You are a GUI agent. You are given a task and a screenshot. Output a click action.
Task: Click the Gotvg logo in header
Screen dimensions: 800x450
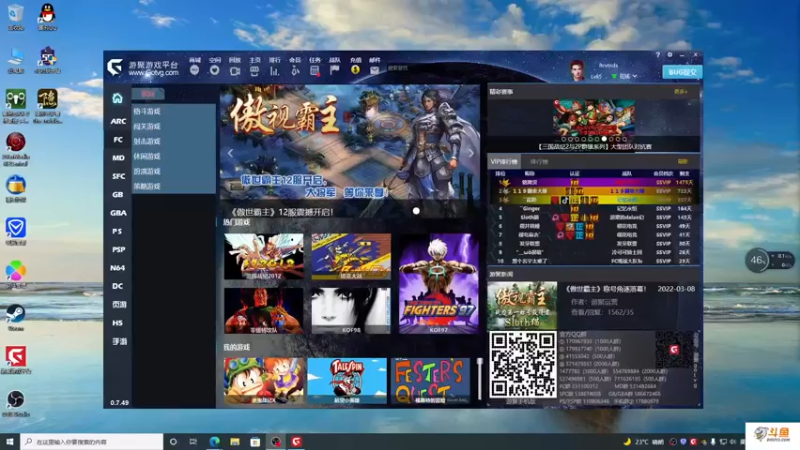(x=115, y=67)
